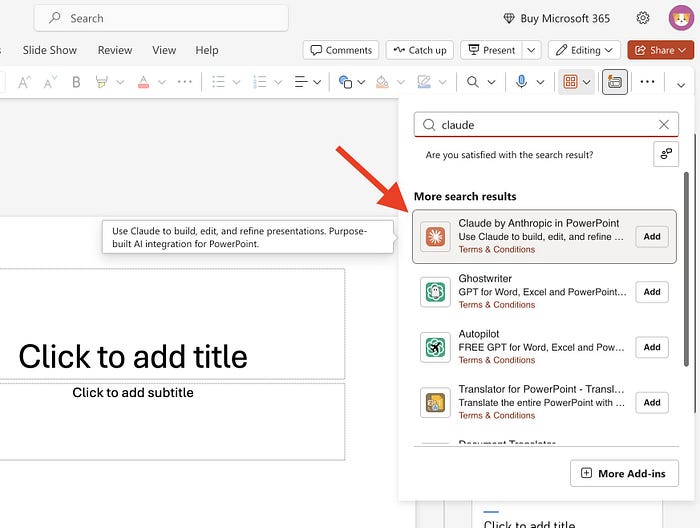Open the View tab
This screenshot has height=528, width=700.
[x=164, y=50]
